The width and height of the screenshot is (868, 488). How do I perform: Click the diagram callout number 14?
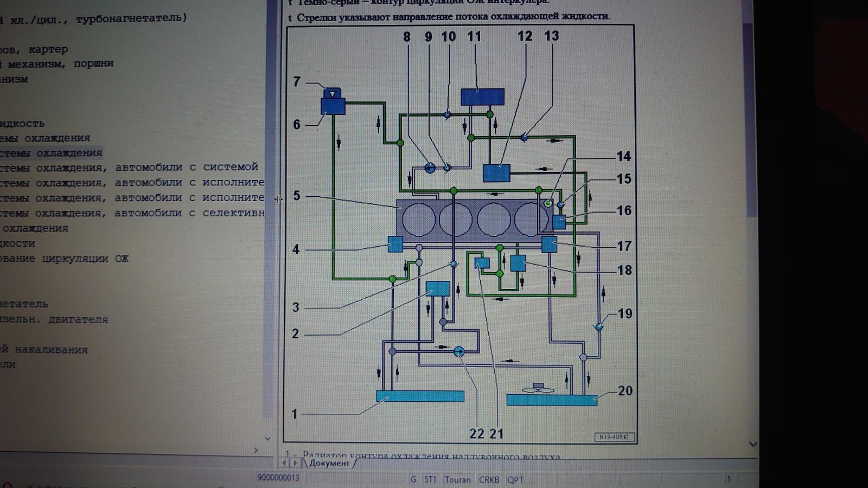click(x=623, y=156)
